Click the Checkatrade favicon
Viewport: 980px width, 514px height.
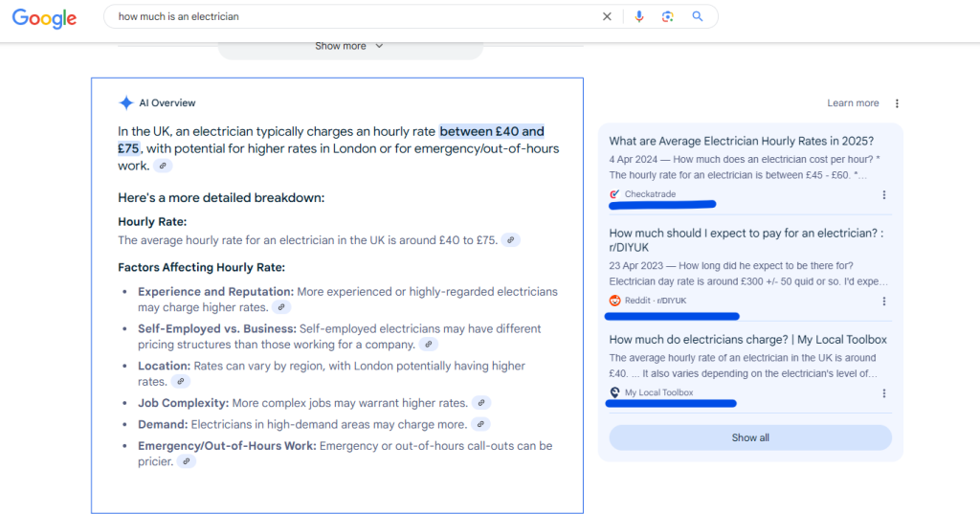615,194
